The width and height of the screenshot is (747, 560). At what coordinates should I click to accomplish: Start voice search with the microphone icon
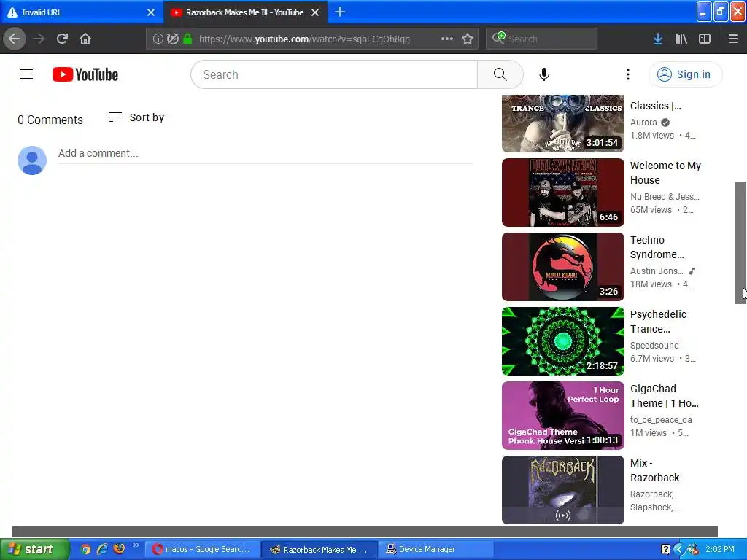click(544, 74)
